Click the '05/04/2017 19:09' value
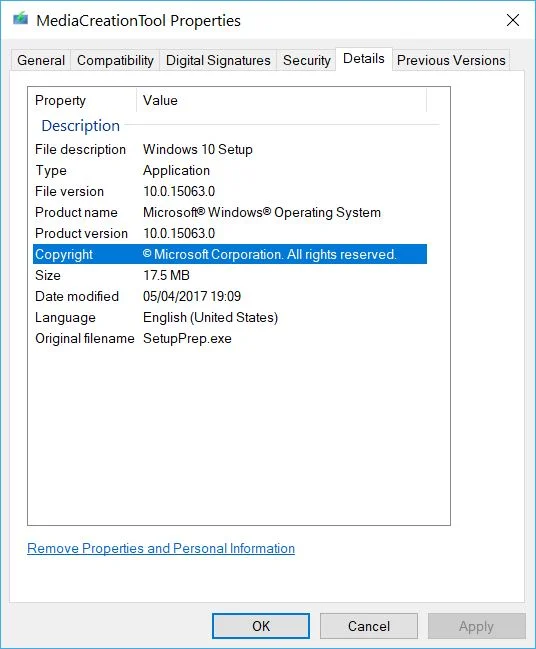536x649 pixels. click(192, 296)
